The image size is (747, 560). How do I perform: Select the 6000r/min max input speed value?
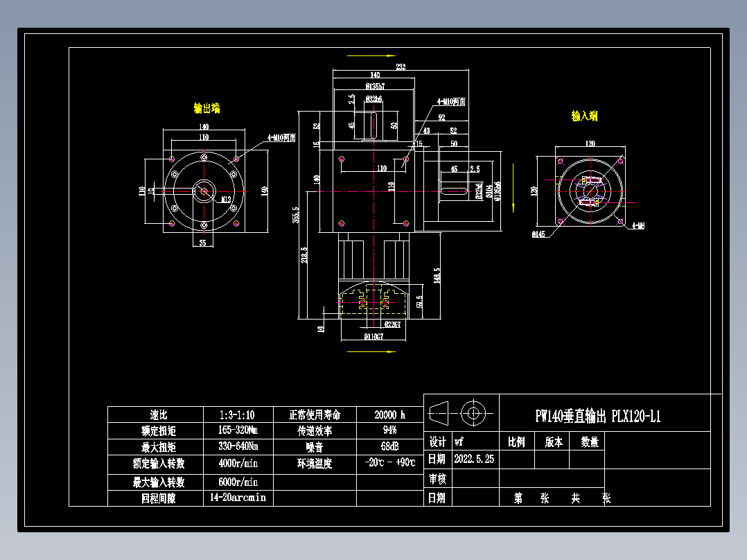point(238,481)
